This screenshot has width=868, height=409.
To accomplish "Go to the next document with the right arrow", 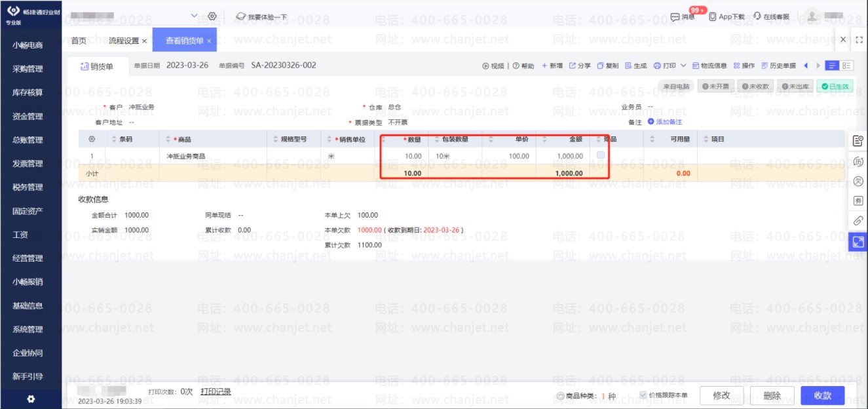I will tap(818, 66).
